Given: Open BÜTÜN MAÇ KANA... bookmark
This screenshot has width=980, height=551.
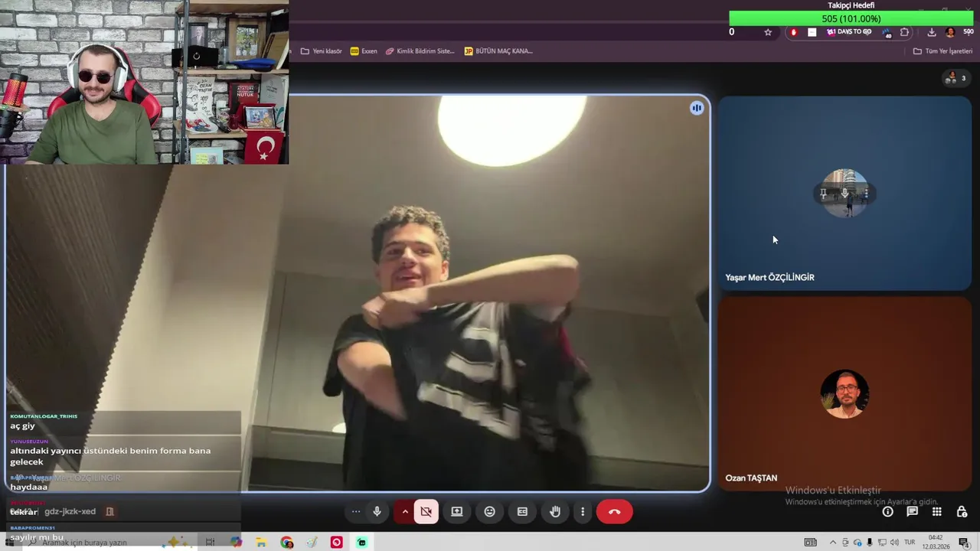Looking at the screenshot, I should pos(498,51).
